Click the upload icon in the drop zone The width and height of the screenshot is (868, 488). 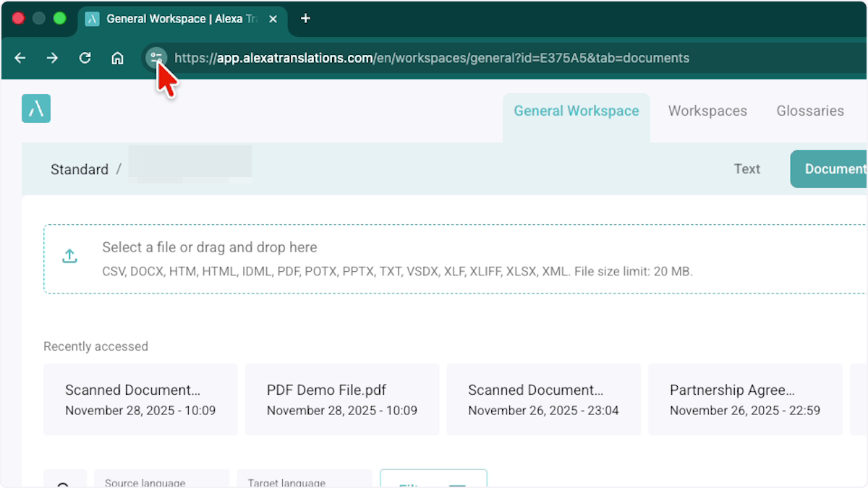[69, 256]
